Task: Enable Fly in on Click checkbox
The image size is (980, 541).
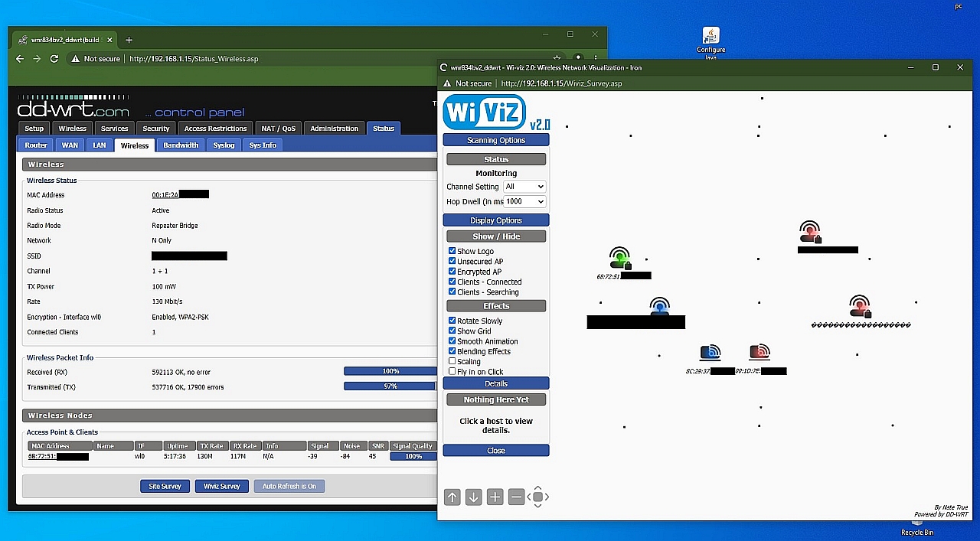Action: tap(452, 372)
